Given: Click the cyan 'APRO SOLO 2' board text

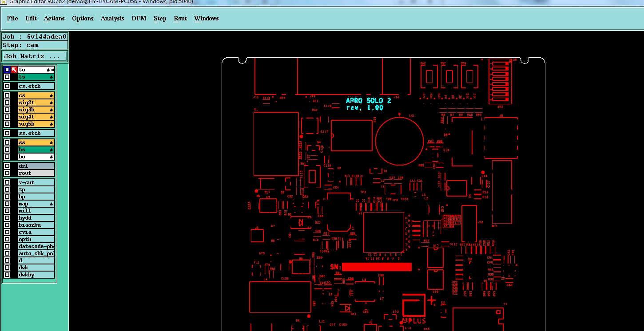Looking at the screenshot, I should tap(369, 101).
